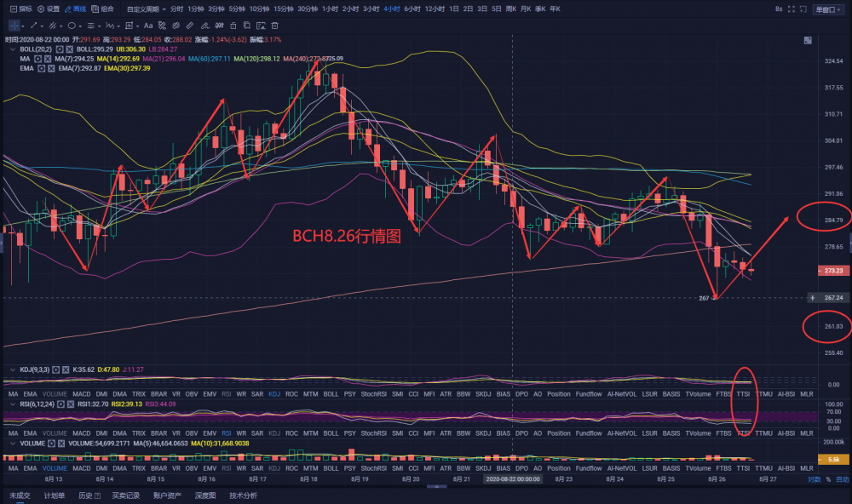Image resolution: width=852 pixels, height=504 pixels.
Task: Open EMA indicator settings gear
Action: coord(41,68)
